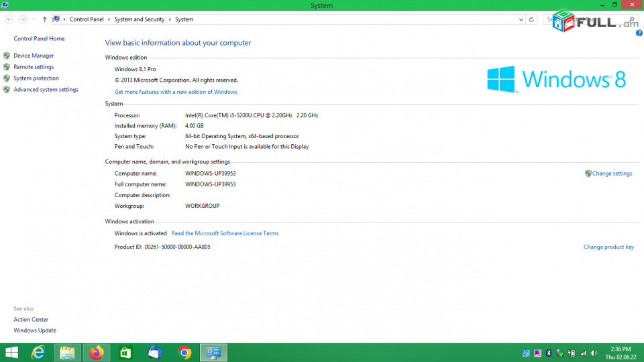Open Thunderbird mail app on taskbar
Viewport: 644px width, 362px height.
coord(155,353)
